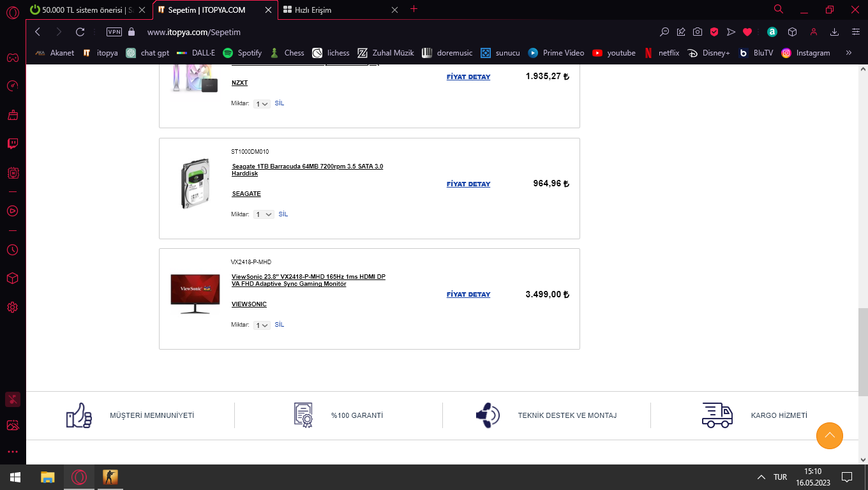Open the Miktar dropdown for Seagate harddisk
Screen dimensions: 868x490
click(x=264, y=214)
